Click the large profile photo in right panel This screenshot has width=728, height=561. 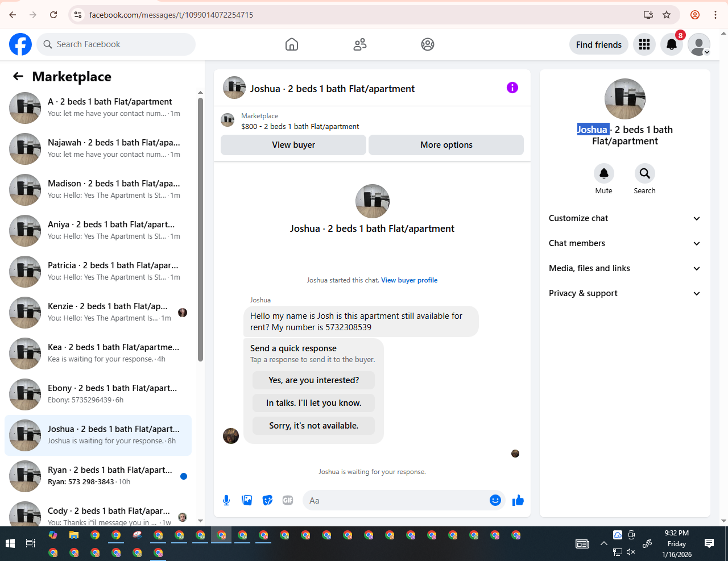[625, 99]
